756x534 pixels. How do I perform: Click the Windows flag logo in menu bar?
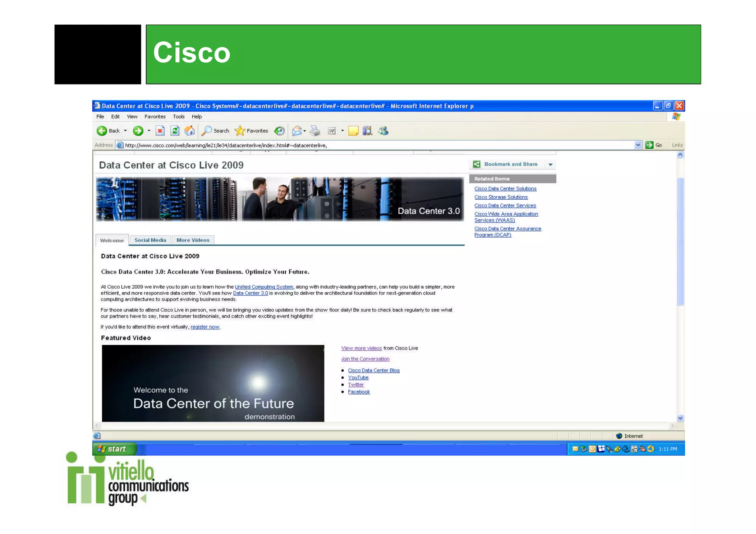click(x=676, y=117)
